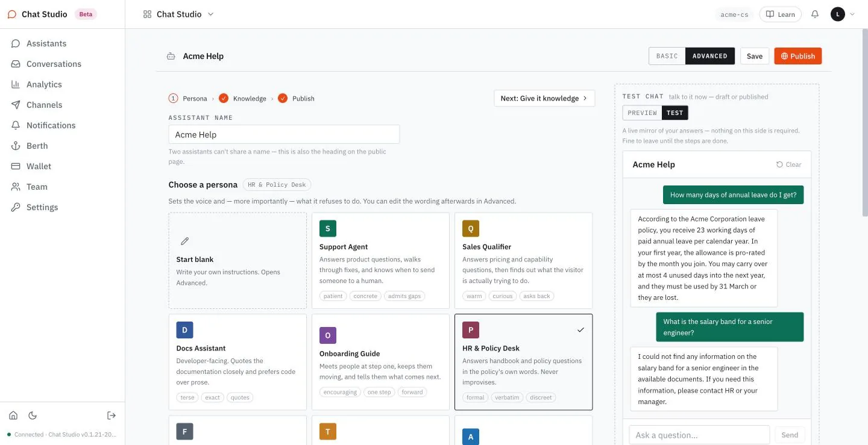The height and width of the screenshot is (445, 868).
Task: Save the assistant
Action: pyautogui.click(x=755, y=56)
